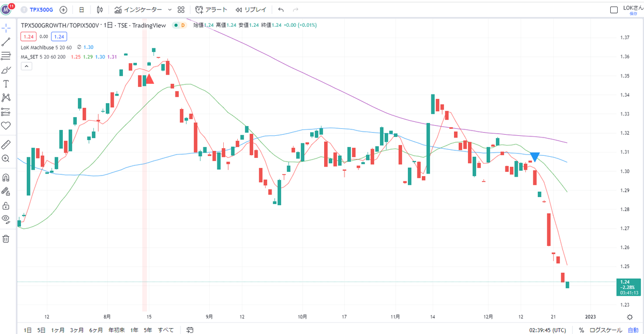Select the crosshair cursor tool
Image resolution: width=644 pixels, height=334 pixels.
[6, 27]
